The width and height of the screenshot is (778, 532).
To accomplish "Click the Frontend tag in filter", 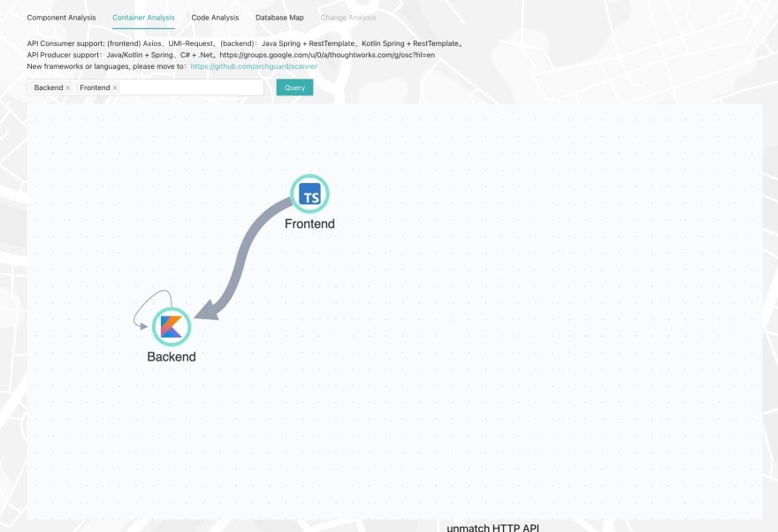I will point(95,87).
